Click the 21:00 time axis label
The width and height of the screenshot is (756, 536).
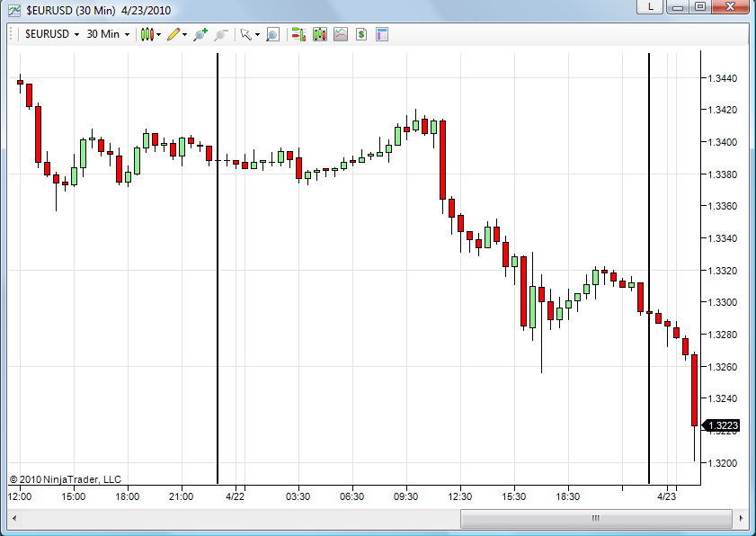pyautogui.click(x=182, y=496)
